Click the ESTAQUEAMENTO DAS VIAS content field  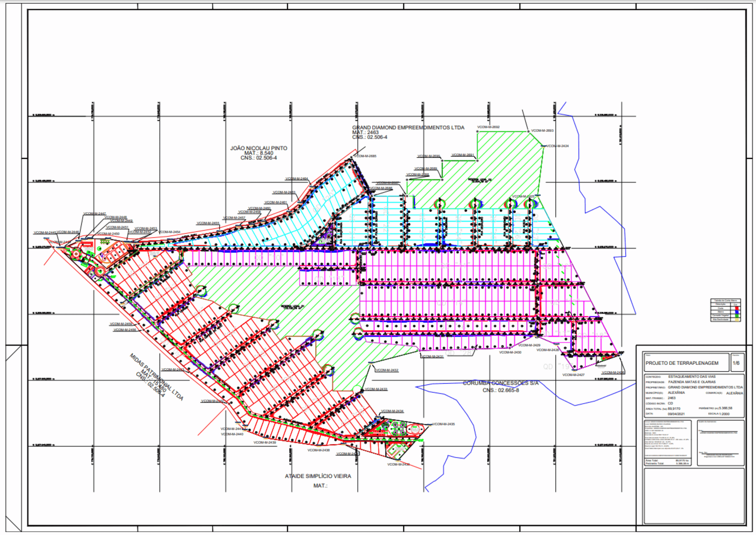coord(691,377)
